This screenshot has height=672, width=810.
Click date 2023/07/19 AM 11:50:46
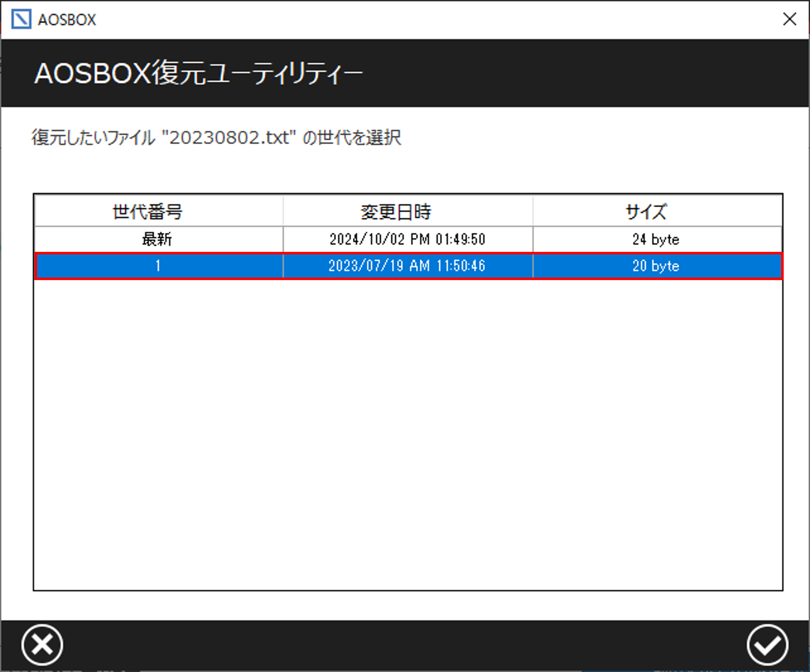(x=407, y=266)
